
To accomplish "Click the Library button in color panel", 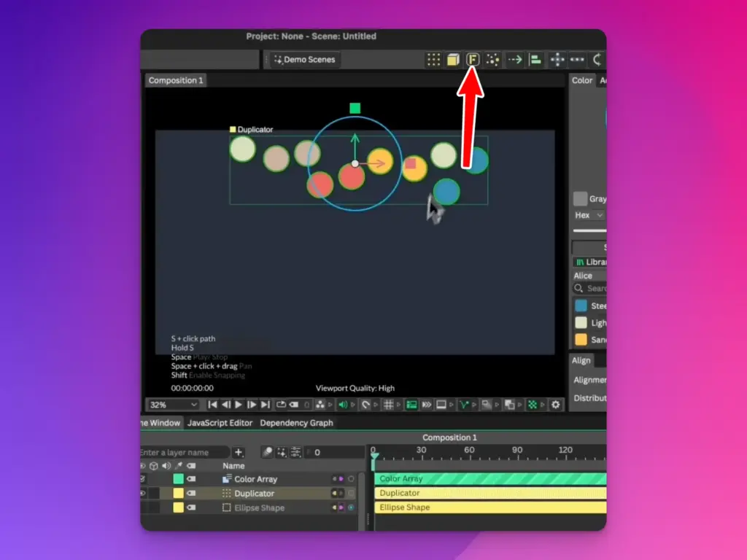I will pos(589,262).
